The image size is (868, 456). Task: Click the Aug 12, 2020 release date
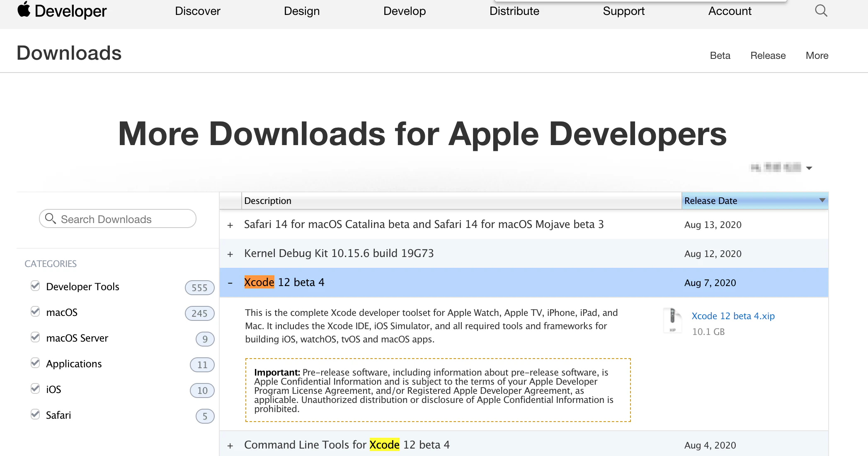[x=713, y=254]
